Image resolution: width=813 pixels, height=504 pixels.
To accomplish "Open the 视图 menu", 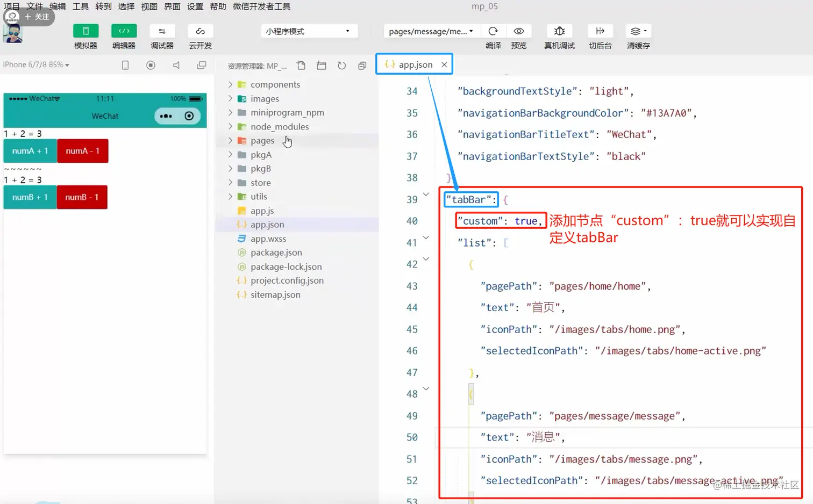I will 149,6.
